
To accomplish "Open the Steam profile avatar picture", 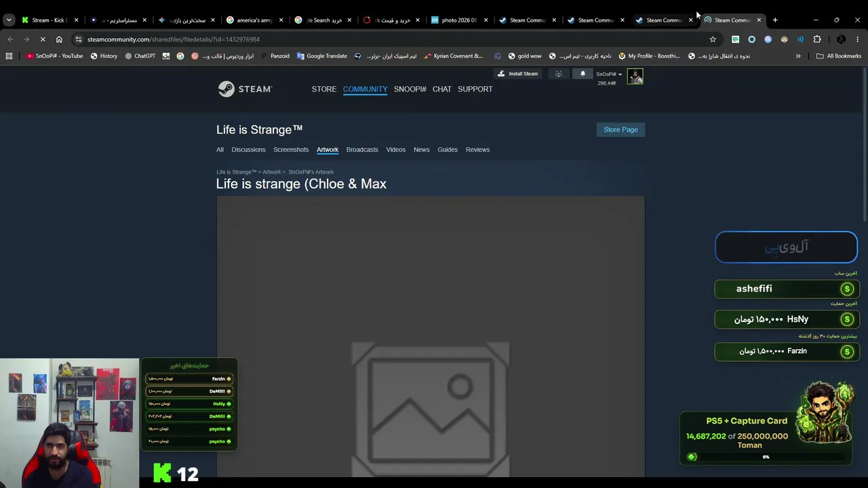I will tap(635, 77).
